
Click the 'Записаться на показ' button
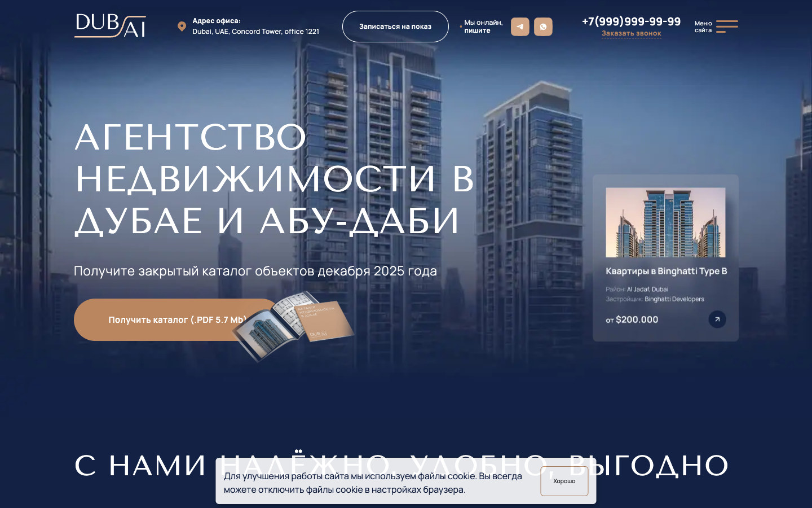click(395, 27)
